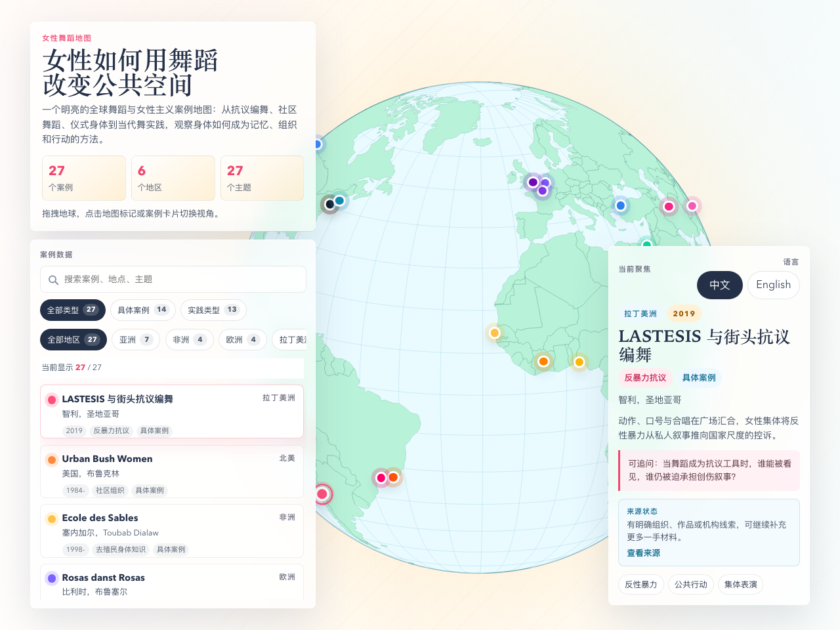Open the Ecole des Sables case card
840x630 pixels.
172,531
